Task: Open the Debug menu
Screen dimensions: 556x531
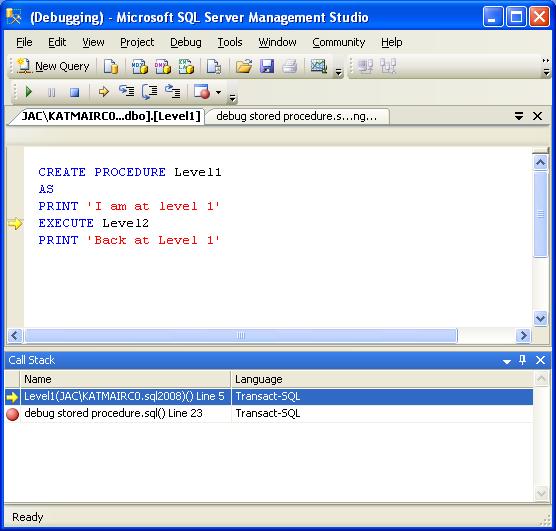Action: (x=185, y=42)
